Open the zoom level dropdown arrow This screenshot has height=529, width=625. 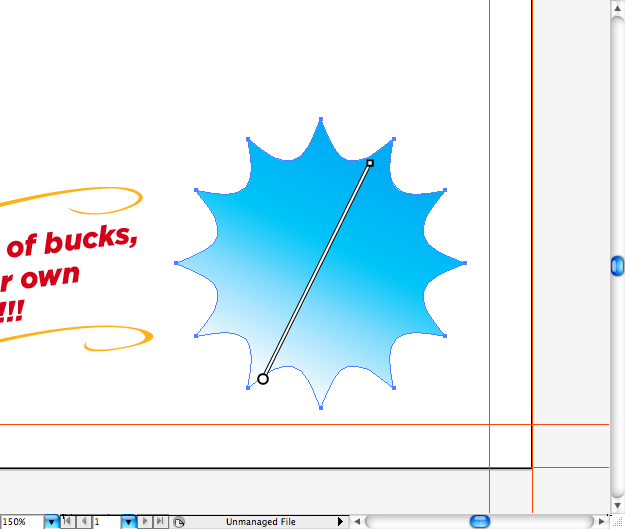(51, 521)
